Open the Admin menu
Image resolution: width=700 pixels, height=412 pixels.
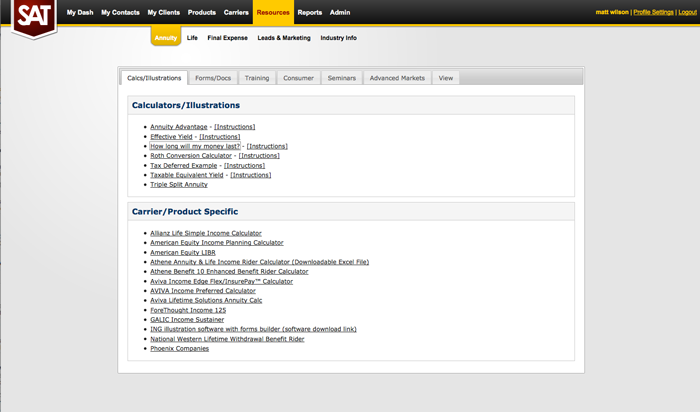pyautogui.click(x=340, y=12)
